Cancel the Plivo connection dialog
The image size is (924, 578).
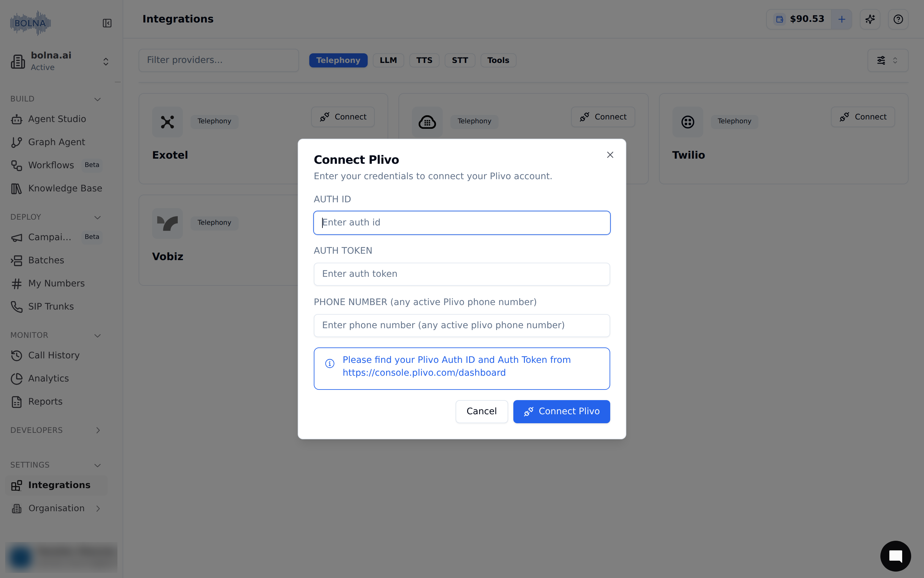482,411
